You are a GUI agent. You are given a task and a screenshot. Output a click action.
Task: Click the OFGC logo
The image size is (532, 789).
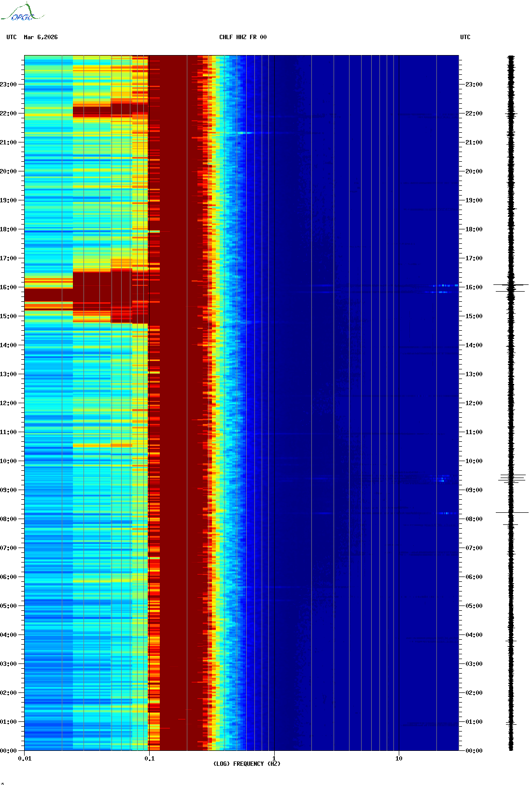[x=22, y=13]
